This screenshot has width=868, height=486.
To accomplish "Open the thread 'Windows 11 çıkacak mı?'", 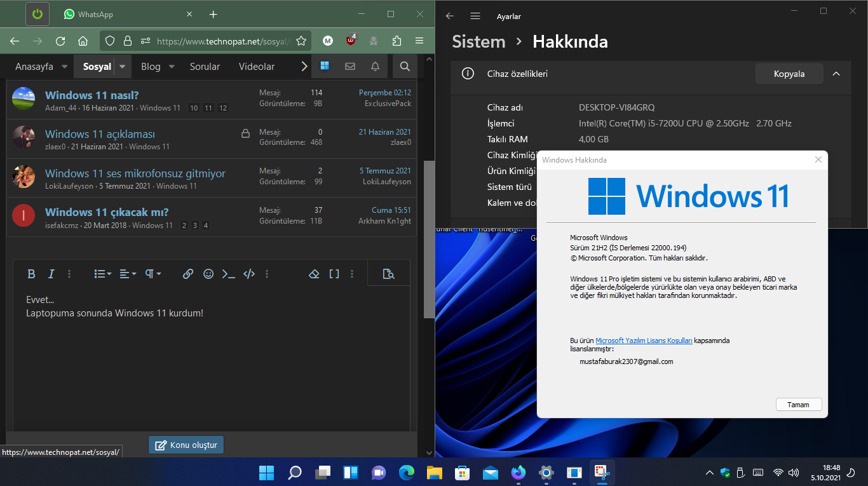I will coord(107,212).
